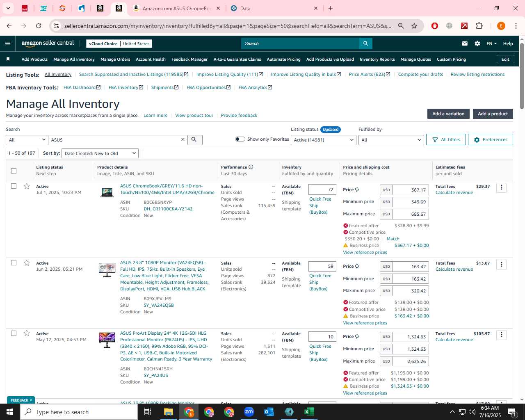Click the Windows Start button
The height and width of the screenshot is (420, 525).
[x=10, y=412]
